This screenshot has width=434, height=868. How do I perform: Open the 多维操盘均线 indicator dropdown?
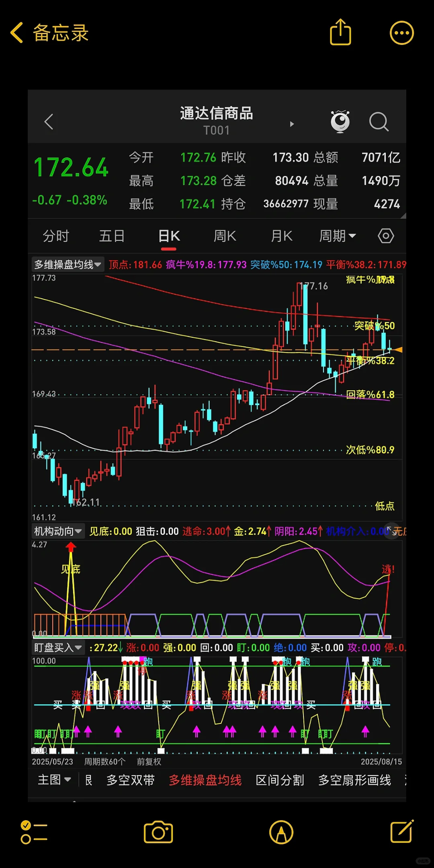pyautogui.click(x=68, y=265)
